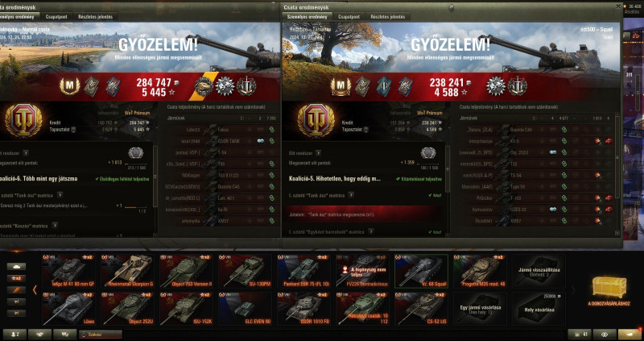This screenshot has height=341, width=644.
Task: Click the session statistics icon showing 41
Action: 580,335
